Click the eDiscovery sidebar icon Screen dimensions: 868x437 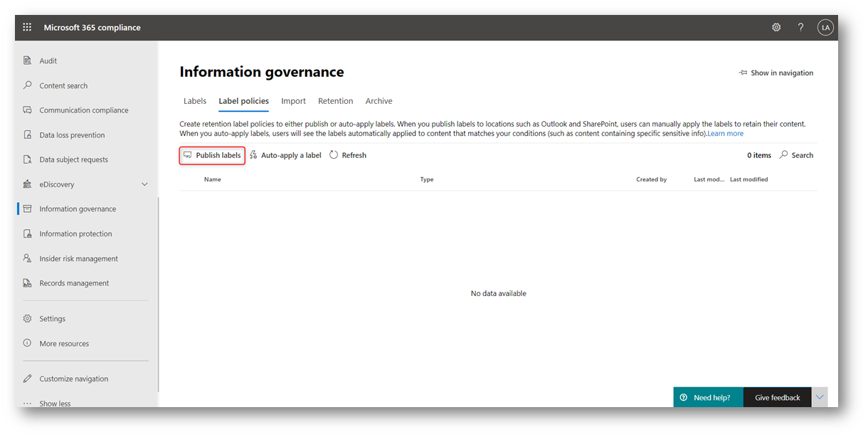click(28, 184)
